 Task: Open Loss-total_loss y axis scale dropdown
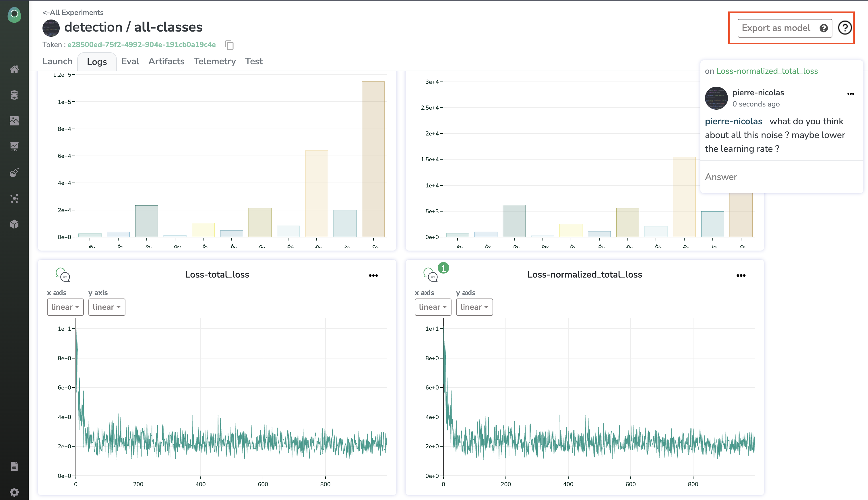pos(106,307)
